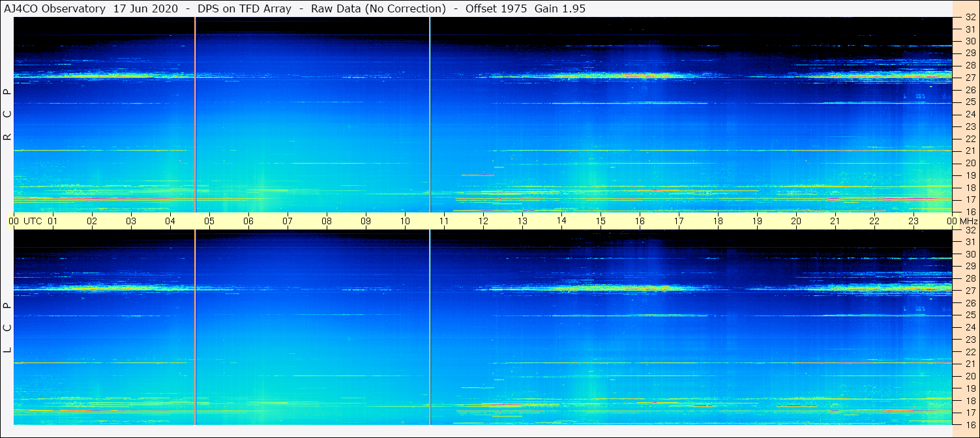The height and width of the screenshot is (438, 980).
Task: Click the 28 MHz label on the RCP scale
Action: tap(970, 65)
